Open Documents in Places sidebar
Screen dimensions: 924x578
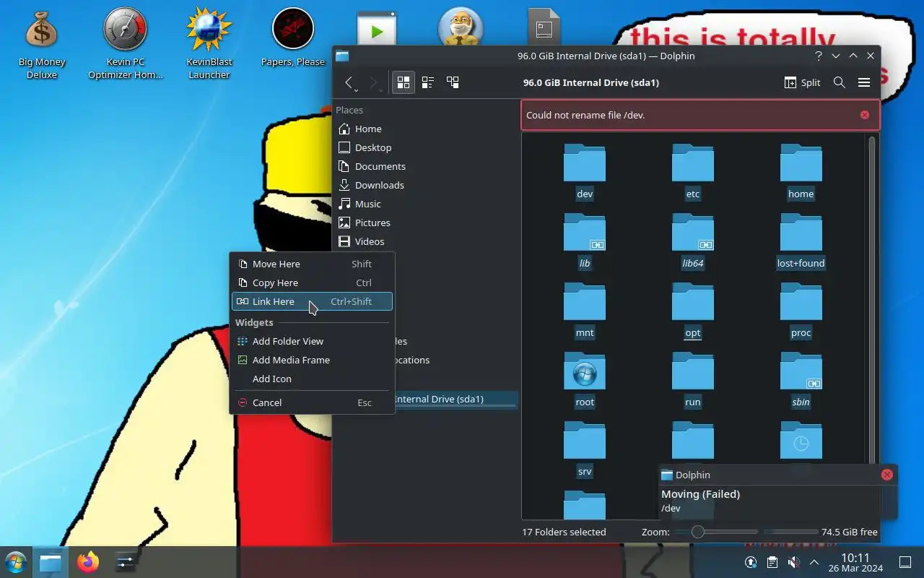click(x=425, y=166)
